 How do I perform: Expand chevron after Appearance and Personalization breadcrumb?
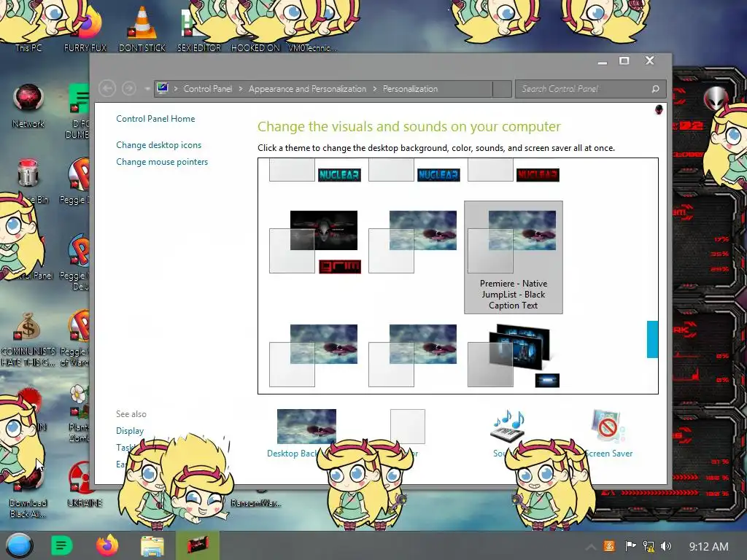[375, 89]
